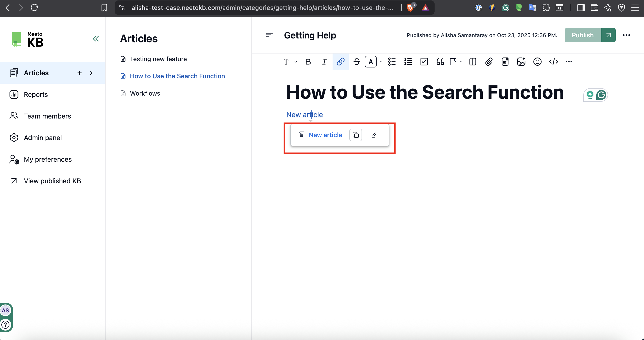Image resolution: width=644 pixels, height=340 pixels.
Task: Toggle the link button in toolbar
Action: [x=340, y=62]
